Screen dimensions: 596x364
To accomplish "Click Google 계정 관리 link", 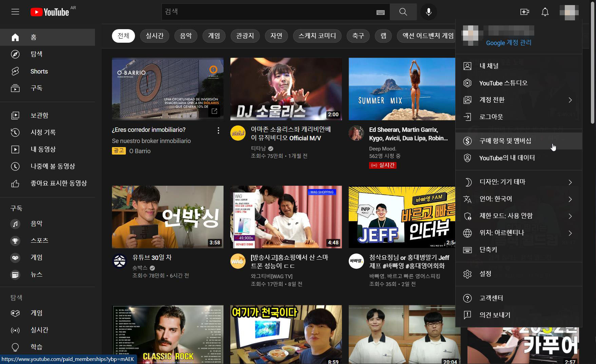I will (508, 43).
